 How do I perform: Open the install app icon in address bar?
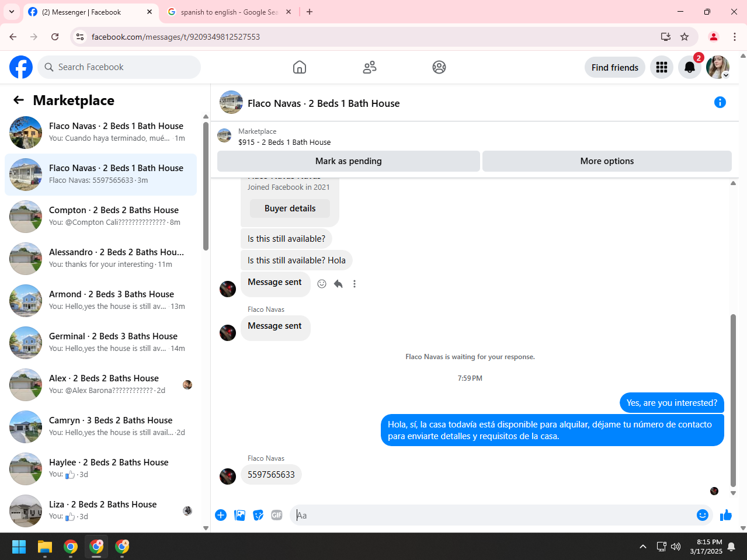pyautogui.click(x=666, y=37)
